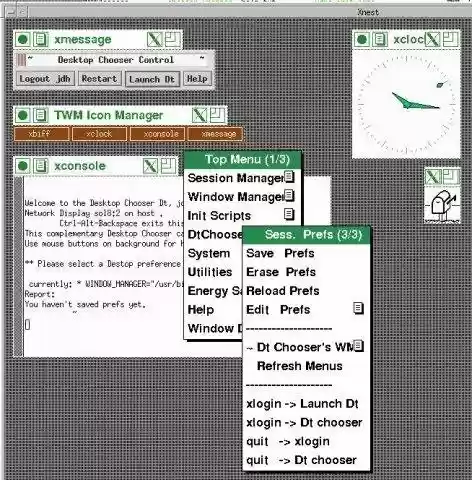Viewport: 472px width, 480px height.
Task: Click the X icon in xconsole titlebar
Action: 151,166
